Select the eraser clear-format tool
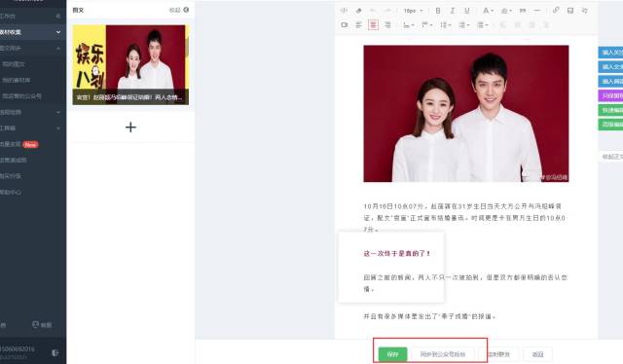The width and height of the screenshot is (623, 364). (x=358, y=11)
